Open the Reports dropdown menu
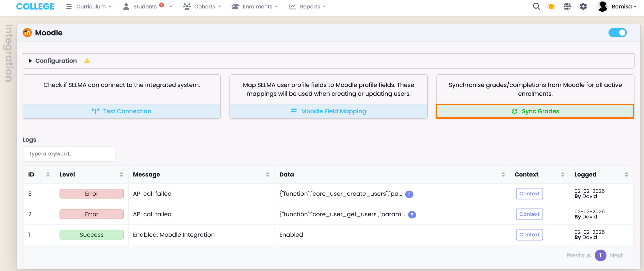This screenshot has height=271, width=644. [307, 7]
